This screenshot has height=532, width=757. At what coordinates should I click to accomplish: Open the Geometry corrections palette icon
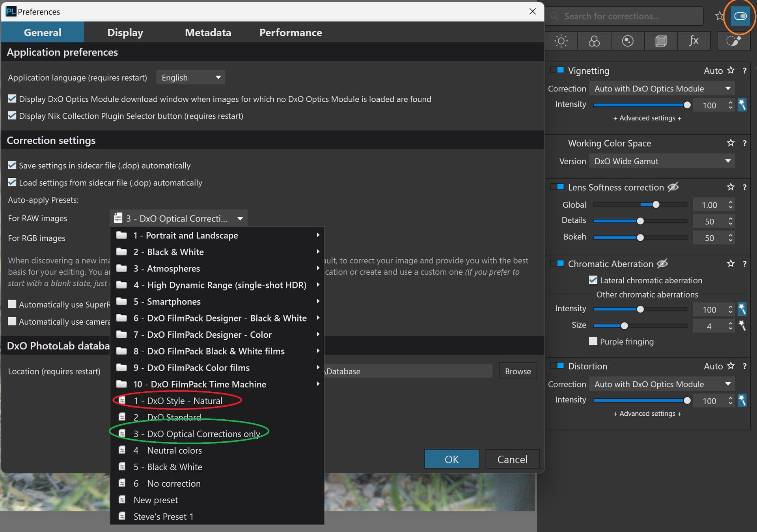[661, 41]
